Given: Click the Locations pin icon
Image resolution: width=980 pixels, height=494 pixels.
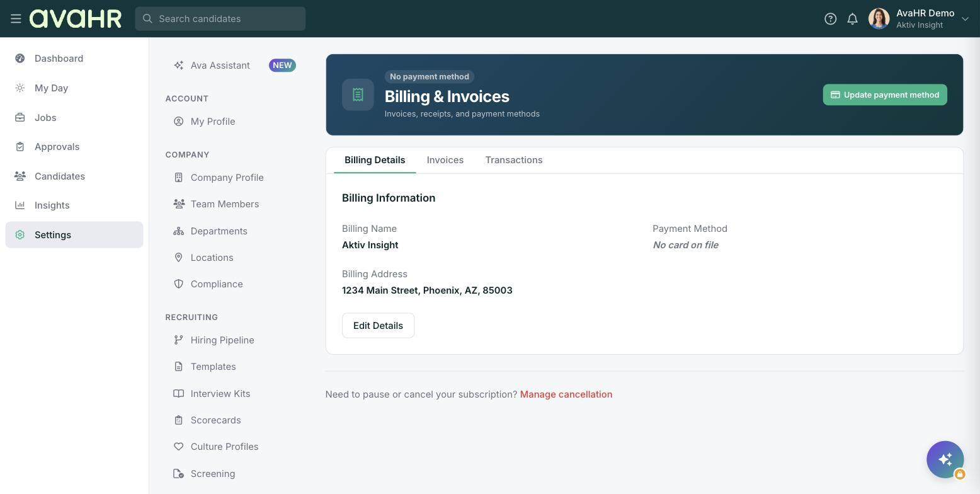Looking at the screenshot, I should 179,258.
